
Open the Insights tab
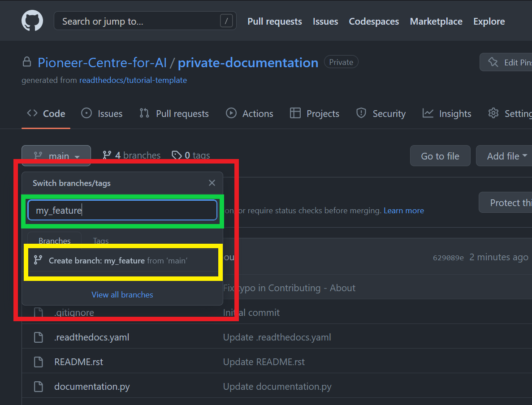tap(447, 113)
